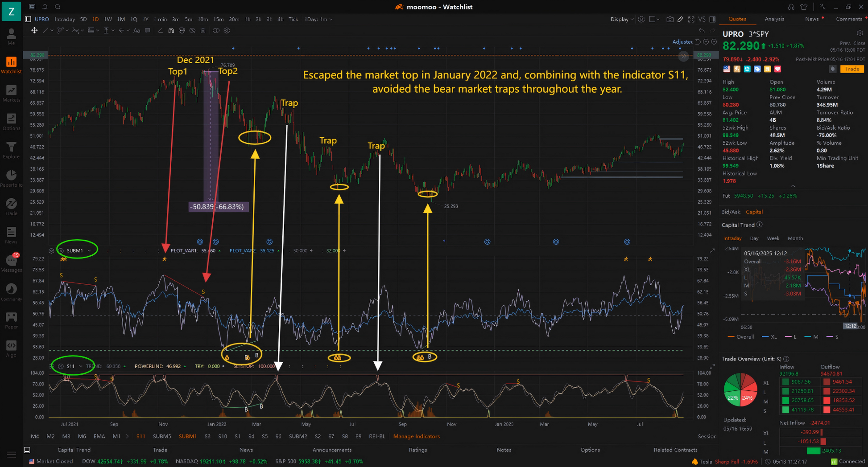Viewport: 868px width, 467px height.
Task: Open drawing settings gear in the drawing toolbar
Action: coord(227,31)
